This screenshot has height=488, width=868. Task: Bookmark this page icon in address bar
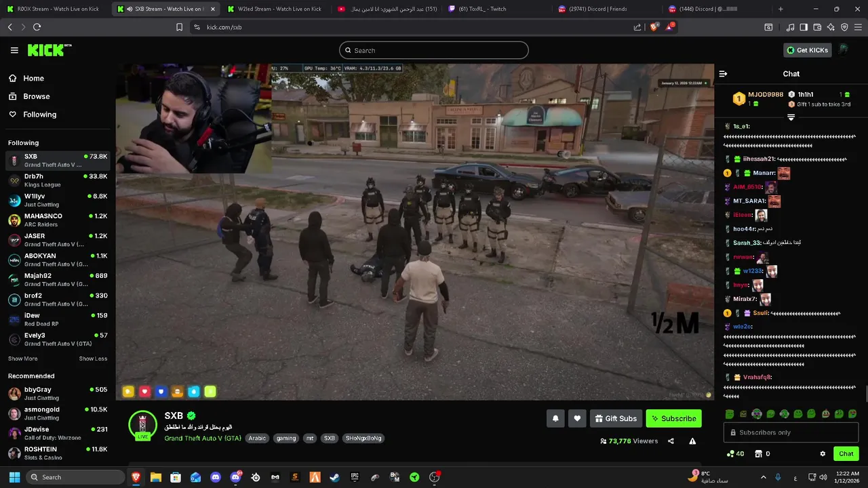pyautogui.click(x=179, y=27)
